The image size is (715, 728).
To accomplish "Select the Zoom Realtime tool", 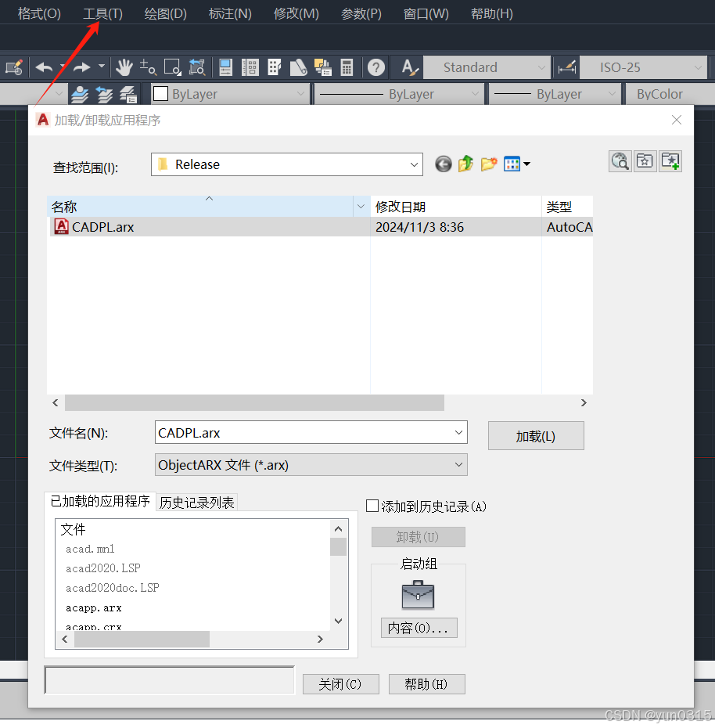I will [x=148, y=68].
